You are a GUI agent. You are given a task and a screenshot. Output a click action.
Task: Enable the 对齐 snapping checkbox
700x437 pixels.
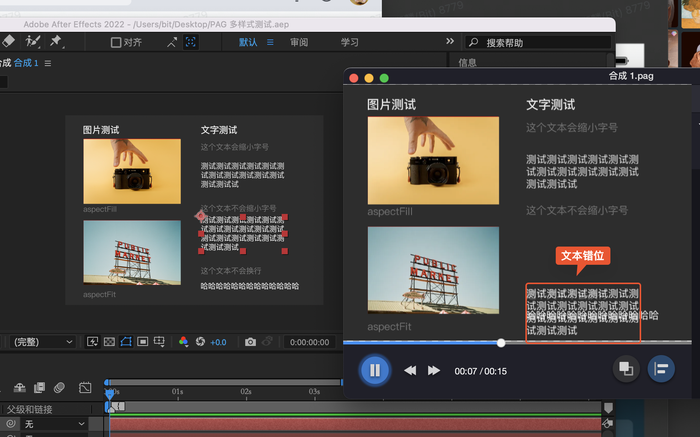(116, 42)
